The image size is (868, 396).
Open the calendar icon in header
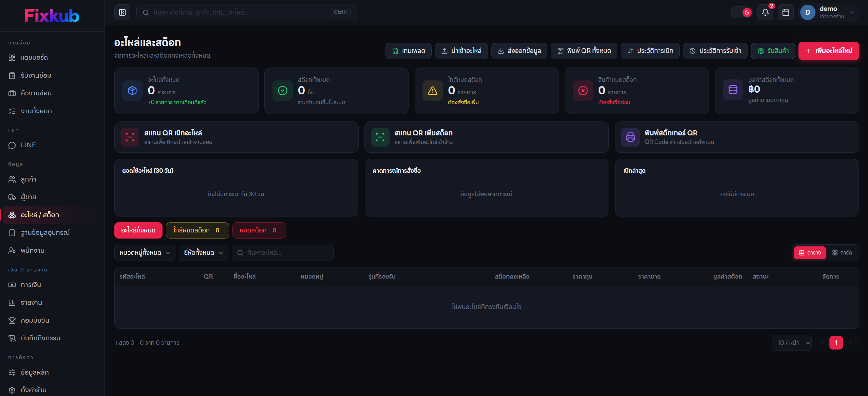coord(786,13)
